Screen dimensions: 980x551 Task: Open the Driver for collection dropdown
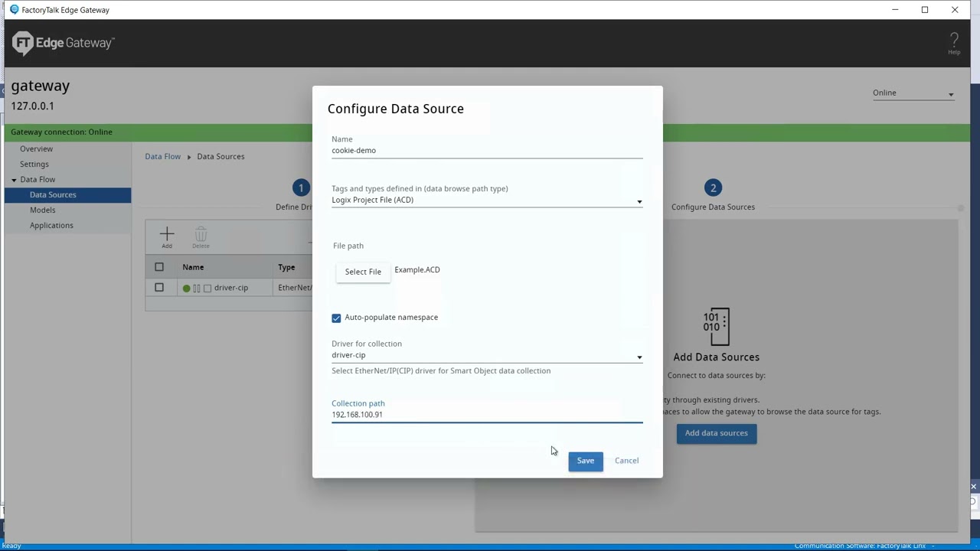pos(487,355)
